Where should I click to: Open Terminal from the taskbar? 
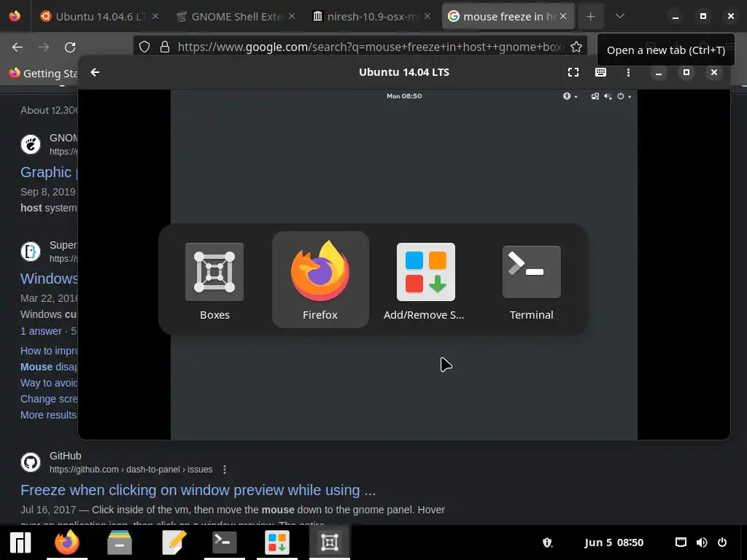point(225,542)
